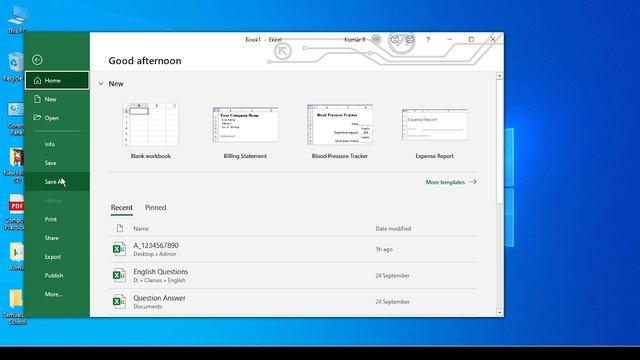Click Excel icon beside Question Answer
Image resolution: width=640 pixels, height=360 pixels.
pos(119,301)
